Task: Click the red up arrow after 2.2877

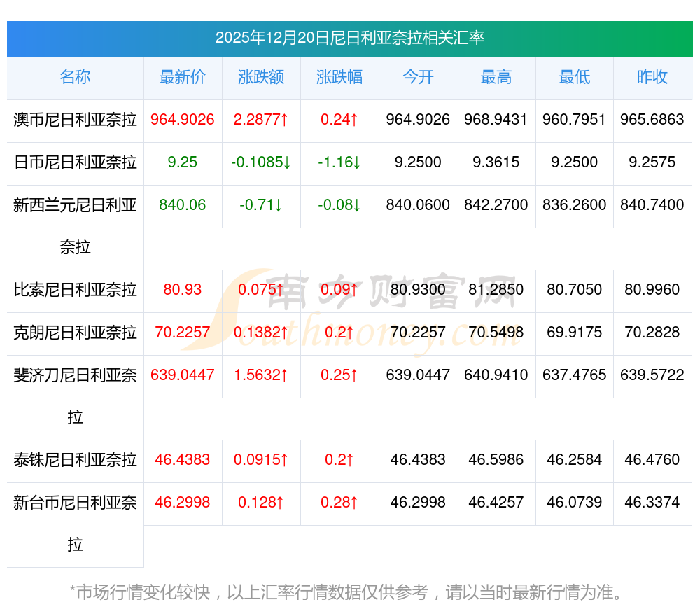Action: pyautogui.click(x=284, y=120)
